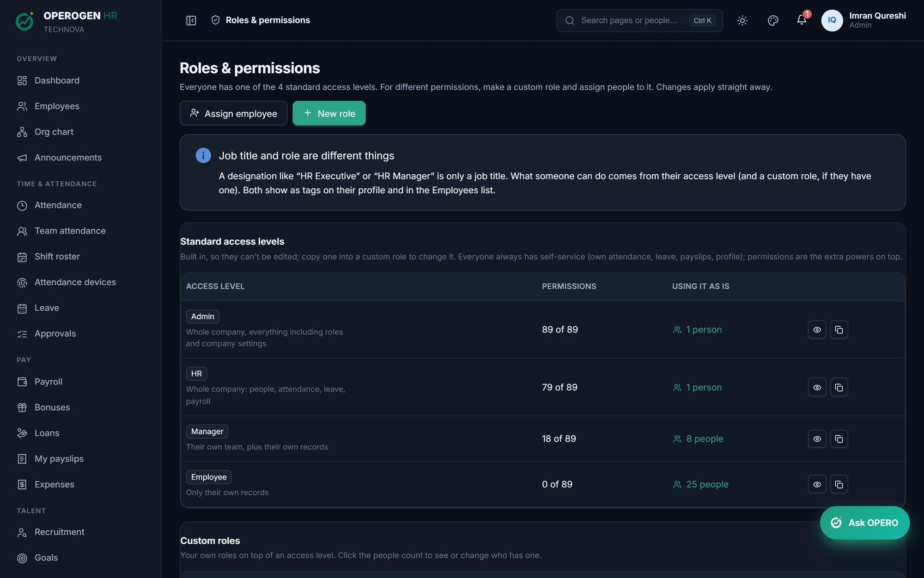
Task: Click Assign employee button
Action: (233, 113)
